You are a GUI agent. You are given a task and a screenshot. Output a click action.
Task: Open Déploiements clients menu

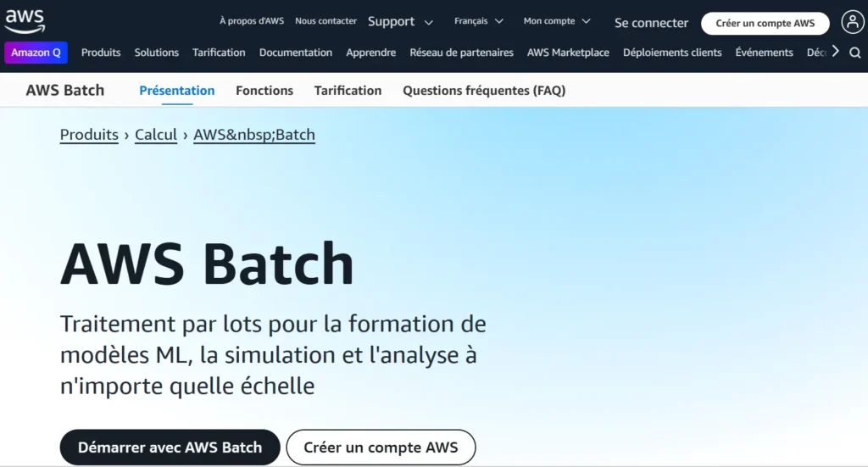(672, 53)
